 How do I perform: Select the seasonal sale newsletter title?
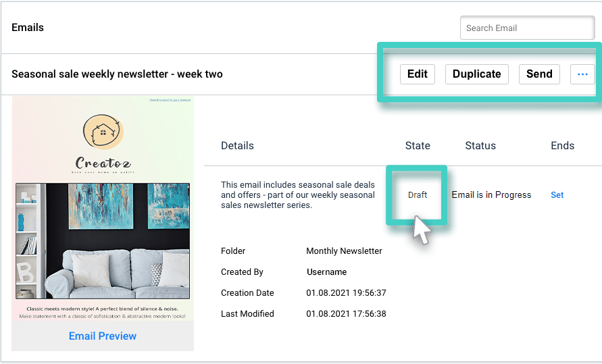(117, 74)
